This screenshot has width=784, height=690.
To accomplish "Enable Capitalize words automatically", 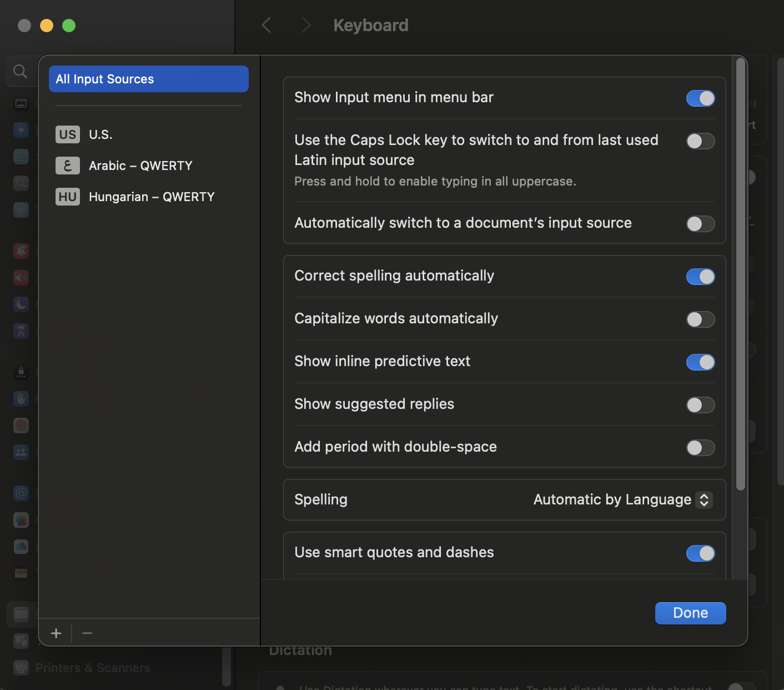I will click(x=700, y=319).
